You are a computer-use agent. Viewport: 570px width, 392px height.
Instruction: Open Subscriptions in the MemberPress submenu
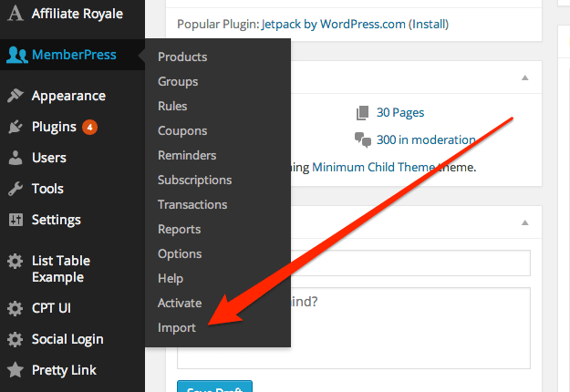(x=194, y=181)
